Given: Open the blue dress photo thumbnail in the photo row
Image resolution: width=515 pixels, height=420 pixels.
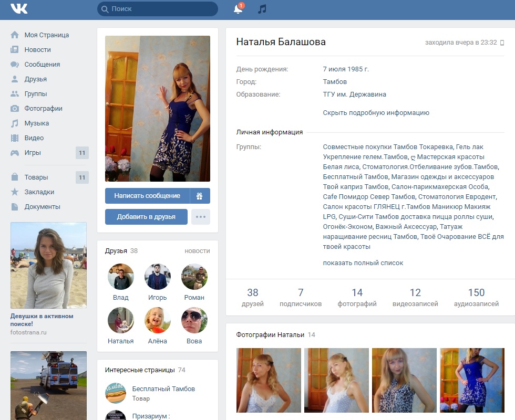Looking at the screenshot, I should click(472, 380).
